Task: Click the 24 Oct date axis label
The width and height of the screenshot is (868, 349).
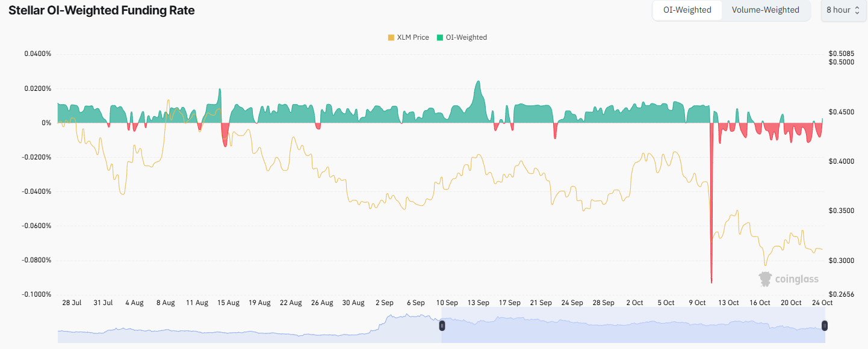Action: point(822,303)
